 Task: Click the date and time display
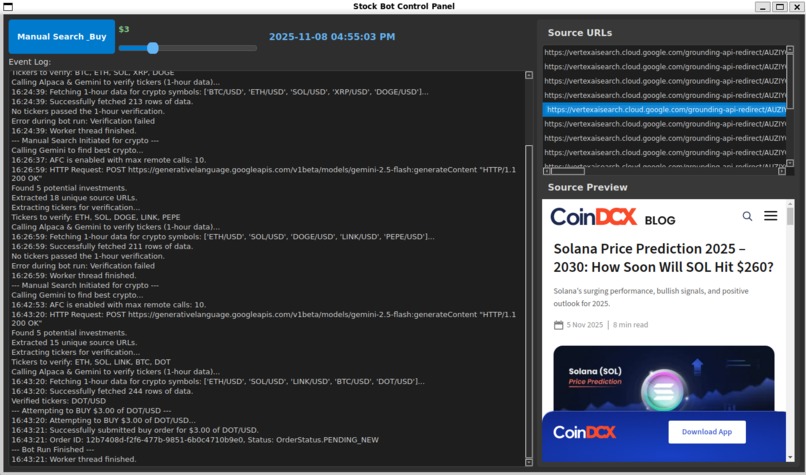pyautogui.click(x=332, y=36)
